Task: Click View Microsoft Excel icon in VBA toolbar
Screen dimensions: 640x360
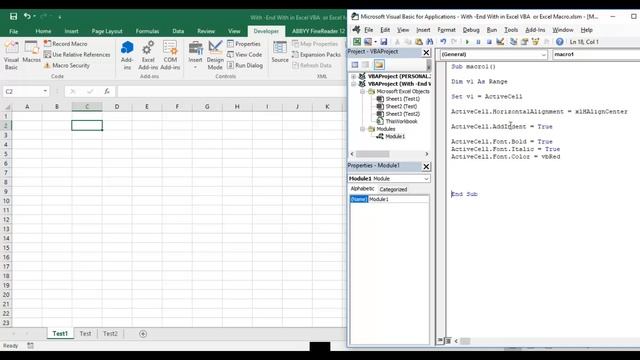Action: click(x=357, y=42)
